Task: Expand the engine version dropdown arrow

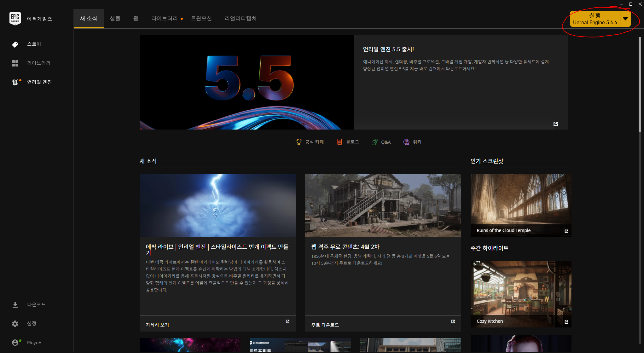Action: tap(625, 19)
